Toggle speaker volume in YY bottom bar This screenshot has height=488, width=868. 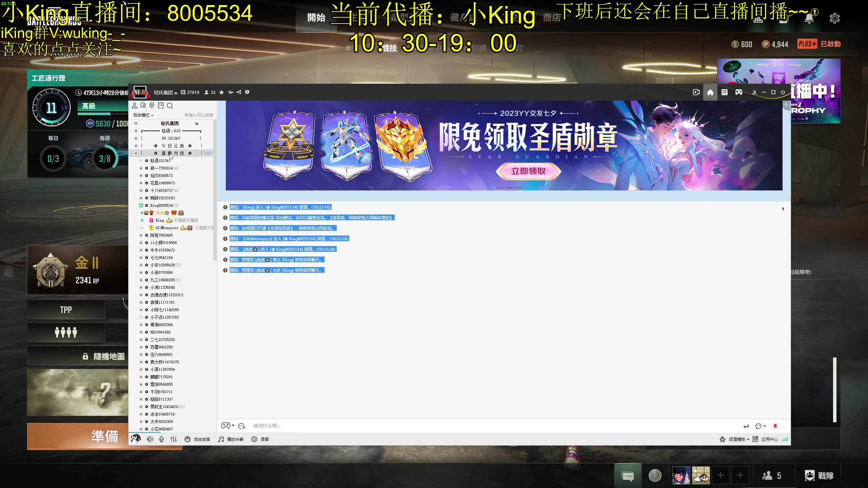150,439
